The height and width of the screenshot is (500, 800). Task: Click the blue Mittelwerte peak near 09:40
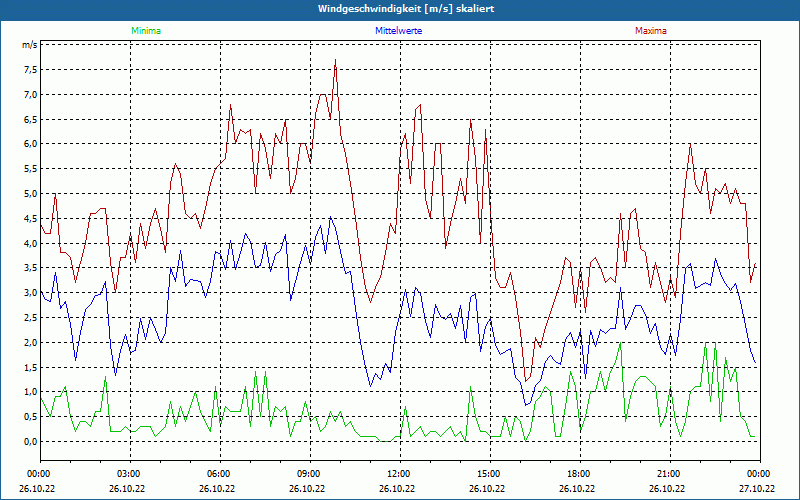tap(331, 217)
